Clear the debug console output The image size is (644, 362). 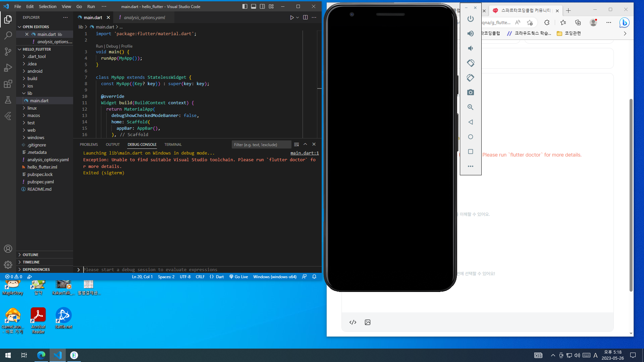(x=297, y=144)
